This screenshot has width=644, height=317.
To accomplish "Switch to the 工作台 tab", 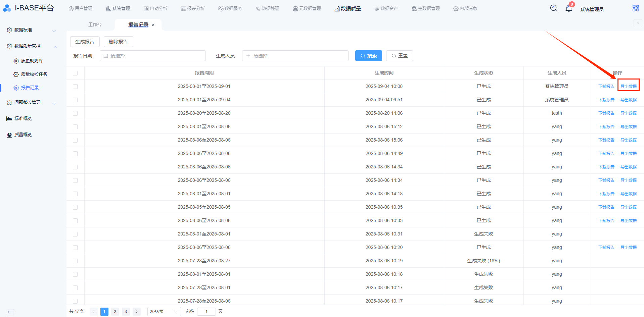I will [x=95, y=25].
